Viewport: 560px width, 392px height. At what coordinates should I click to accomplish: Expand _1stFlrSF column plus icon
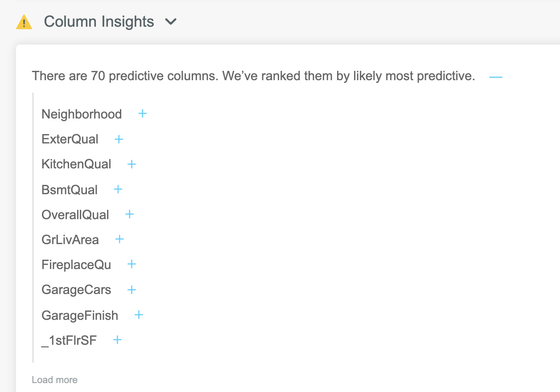click(x=117, y=340)
